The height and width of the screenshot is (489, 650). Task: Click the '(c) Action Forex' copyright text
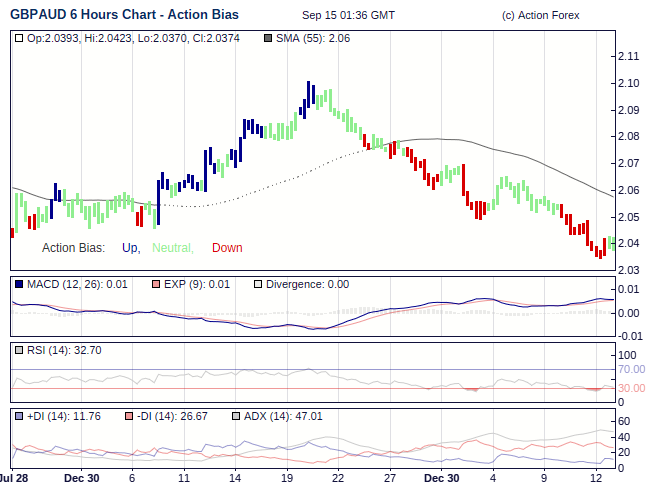coord(541,15)
